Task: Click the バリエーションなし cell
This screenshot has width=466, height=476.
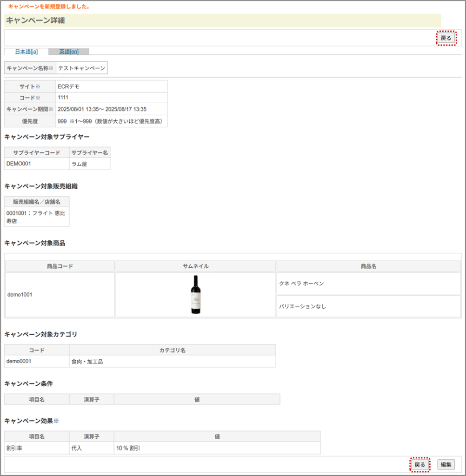Action: pos(302,306)
